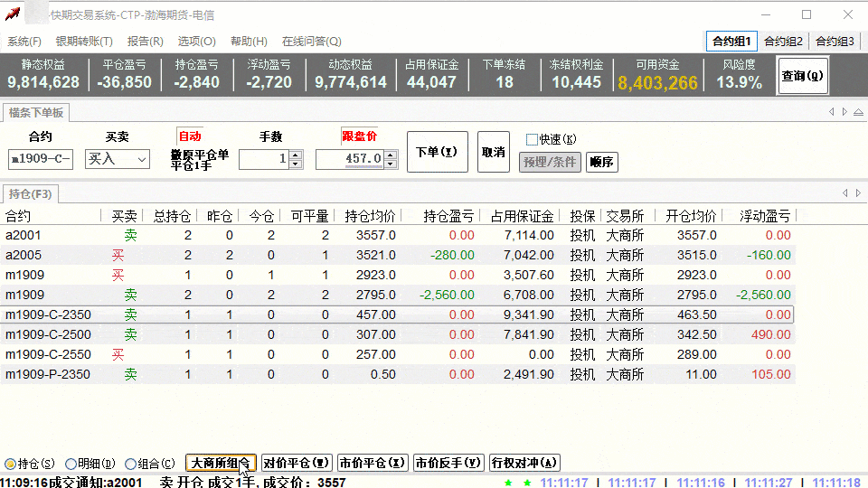Image resolution: width=868 pixels, height=488 pixels.
Task: Click left arrow icon in order panel header
Action: pos(832,112)
